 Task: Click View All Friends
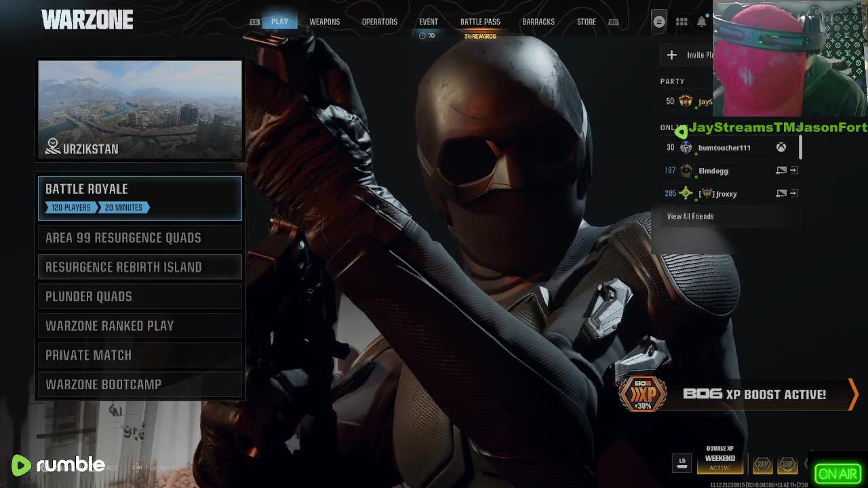point(690,216)
